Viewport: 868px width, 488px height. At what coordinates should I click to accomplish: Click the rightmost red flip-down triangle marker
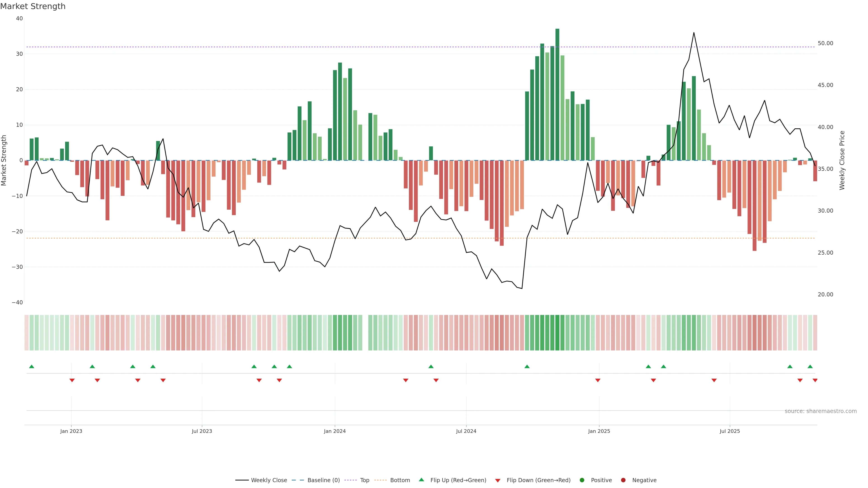(x=815, y=380)
